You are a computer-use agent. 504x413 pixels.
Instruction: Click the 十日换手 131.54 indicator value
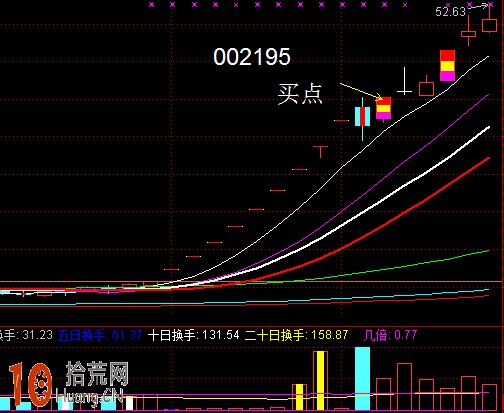click(194, 335)
